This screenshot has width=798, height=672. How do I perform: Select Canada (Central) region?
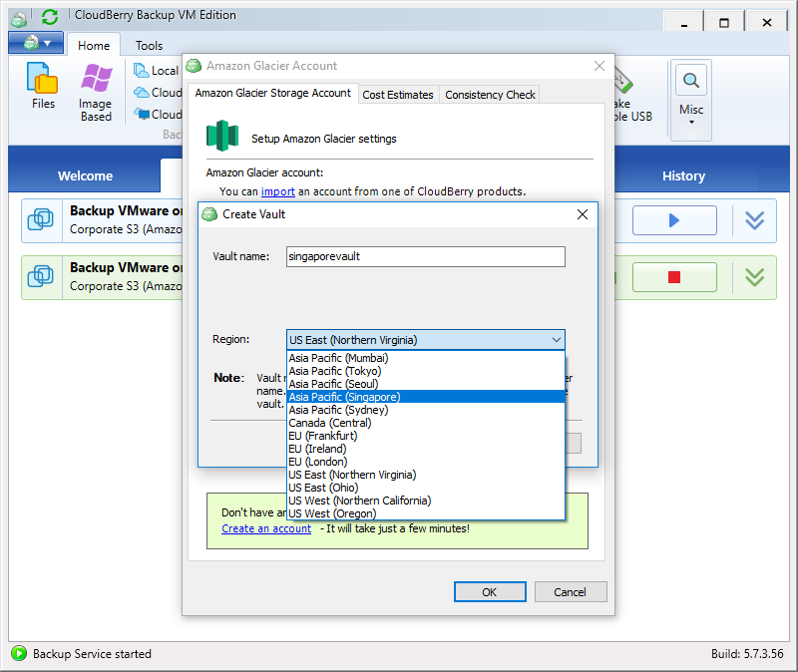pyautogui.click(x=426, y=423)
